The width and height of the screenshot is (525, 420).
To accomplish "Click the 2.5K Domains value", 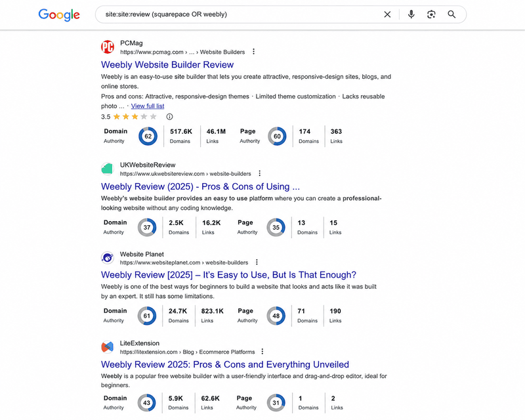I will [176, 222].
